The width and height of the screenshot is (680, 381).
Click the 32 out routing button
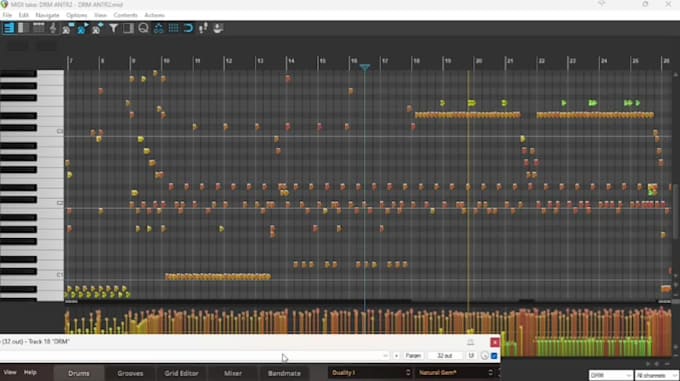445,355
